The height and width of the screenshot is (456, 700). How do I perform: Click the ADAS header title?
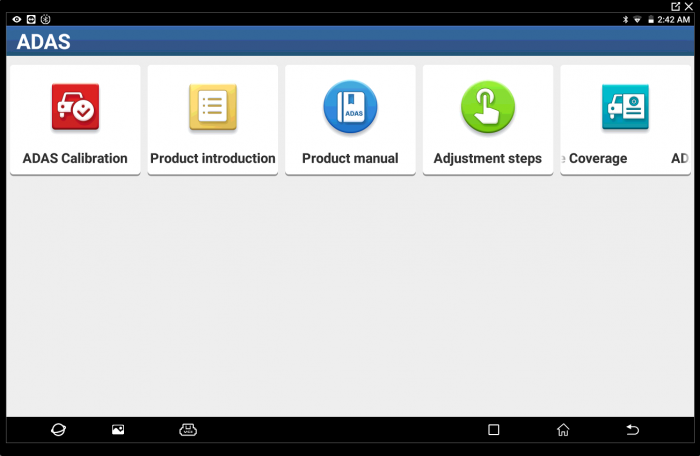point(43,42)
